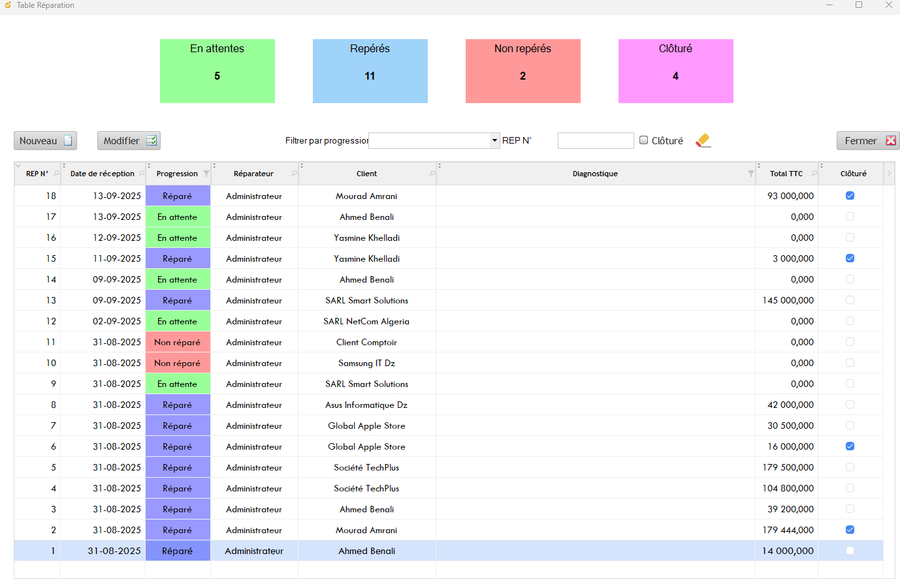
Task: Click the Nouveau button
Action: click(x=45, y=140)
